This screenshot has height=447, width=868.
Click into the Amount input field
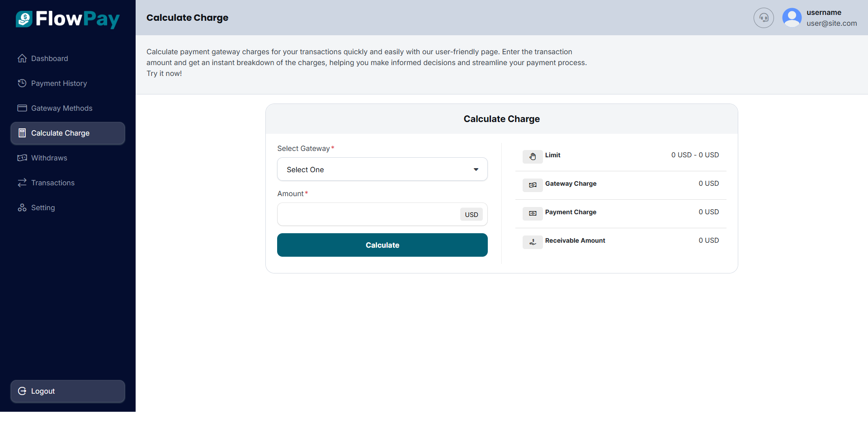coord(368,214)
